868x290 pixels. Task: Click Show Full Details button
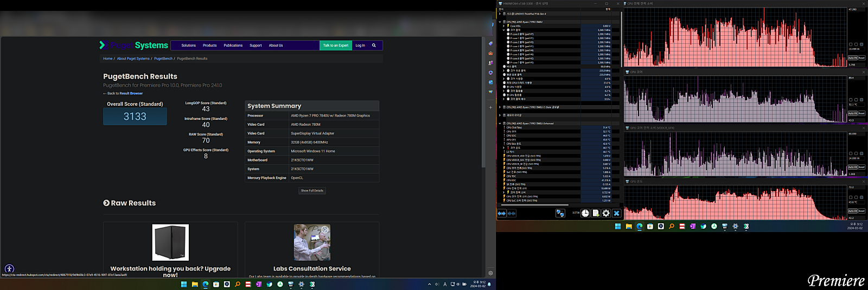312,191
